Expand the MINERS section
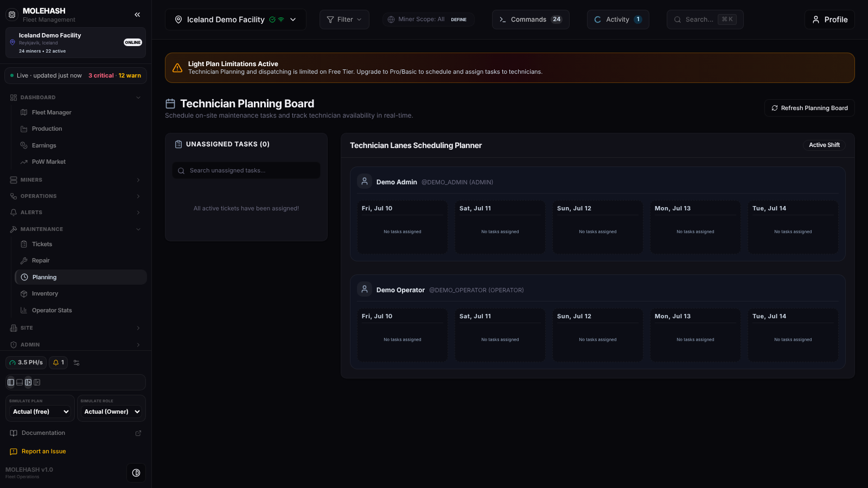 coord(76,180)
